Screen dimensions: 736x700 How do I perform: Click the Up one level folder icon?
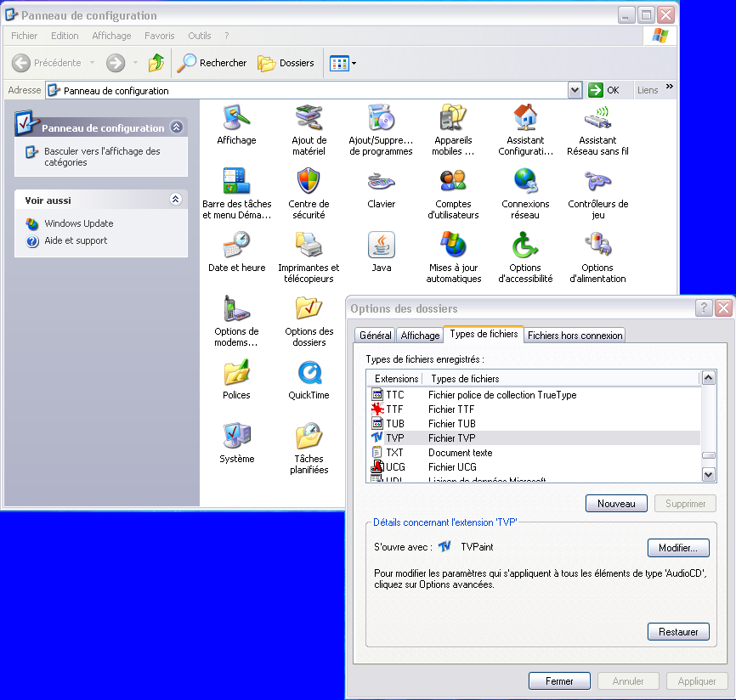[156, 63]
